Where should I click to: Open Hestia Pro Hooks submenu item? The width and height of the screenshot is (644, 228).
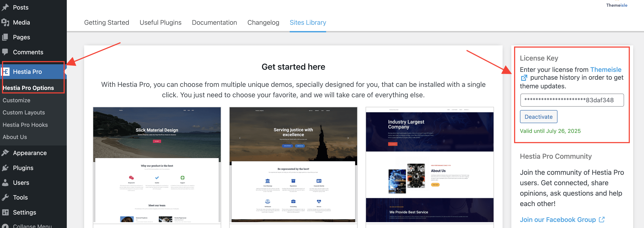[25, 125]
